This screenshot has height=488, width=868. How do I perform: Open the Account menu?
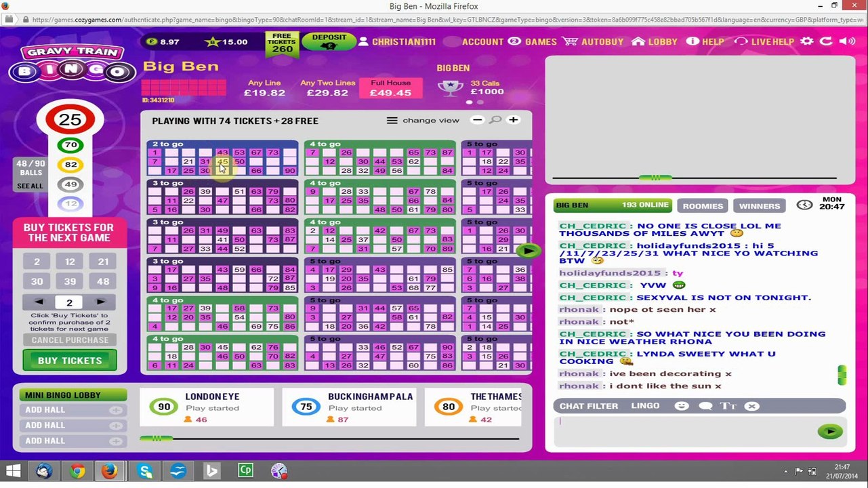click(482, 41)
